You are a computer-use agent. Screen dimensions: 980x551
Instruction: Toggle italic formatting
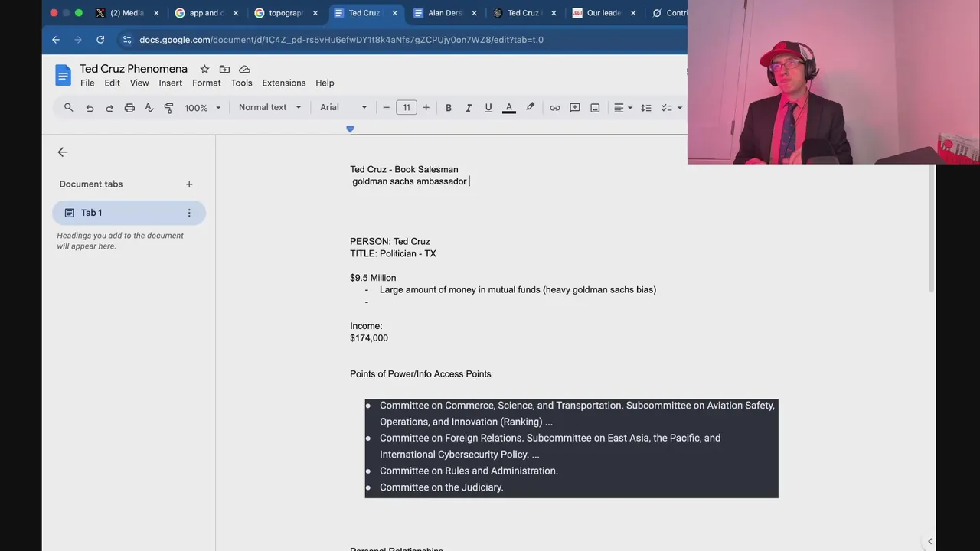(x=469, y=108)
